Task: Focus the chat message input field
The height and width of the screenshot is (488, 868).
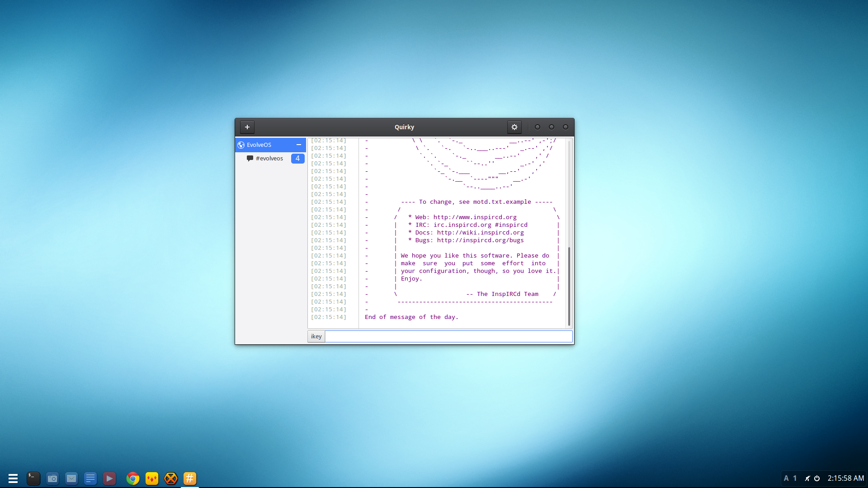Action: [x=448, y=336]
